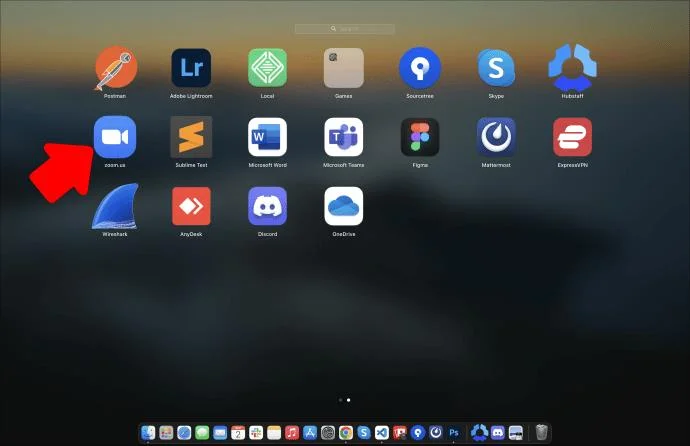Open Visual Studio Code from the Dock
690x446 pixels.
(x=382, y=433)
